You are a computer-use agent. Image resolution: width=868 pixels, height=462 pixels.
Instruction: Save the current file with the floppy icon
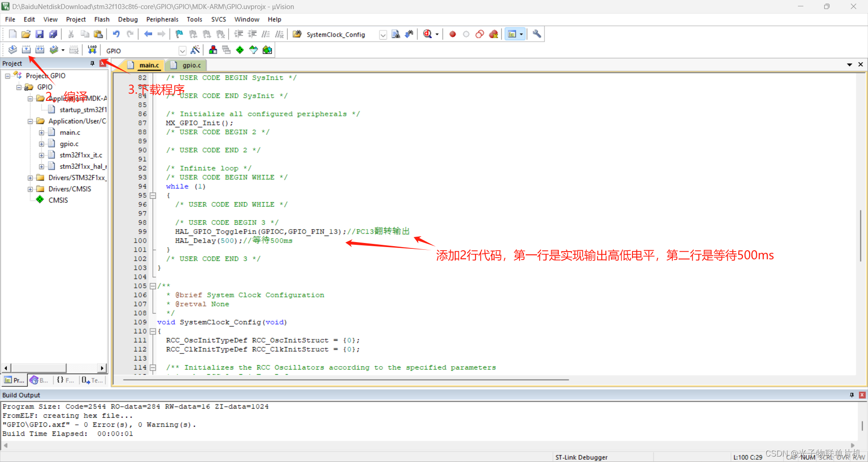[x=40, y=34]
